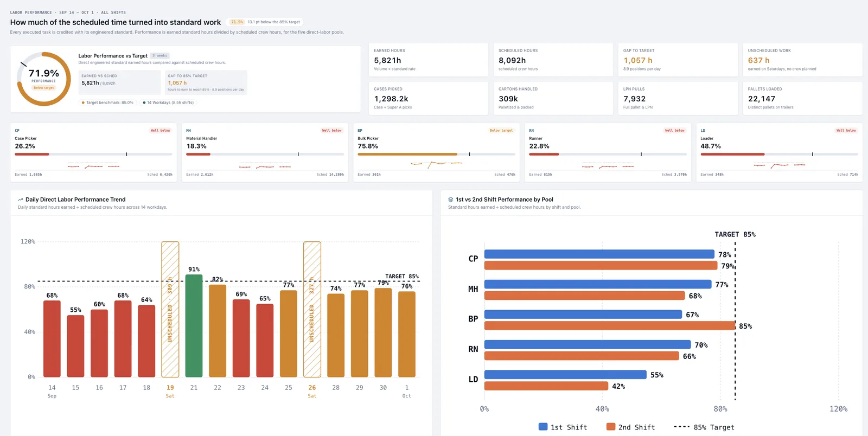Click the orange Target benchmark 85.0% legend dot
The image size is (868, 436).
click(x=83, y=102)
